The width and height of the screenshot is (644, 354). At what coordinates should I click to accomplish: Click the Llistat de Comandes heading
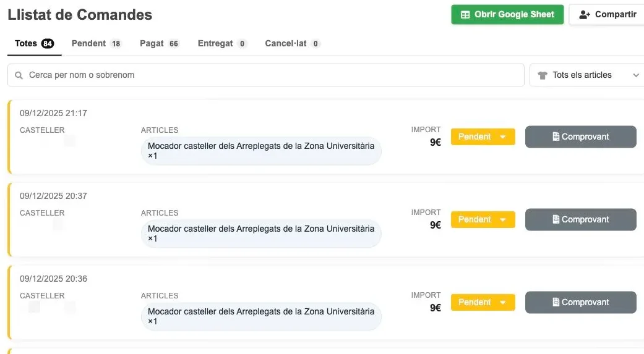click(80, 15)
